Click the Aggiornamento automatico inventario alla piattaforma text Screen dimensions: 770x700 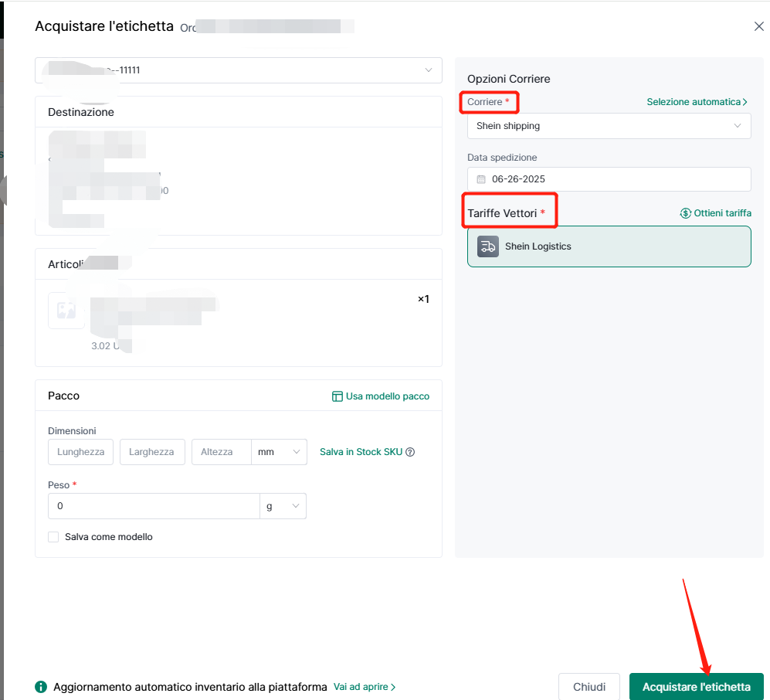pyautogui.click(x=190, y=687)
